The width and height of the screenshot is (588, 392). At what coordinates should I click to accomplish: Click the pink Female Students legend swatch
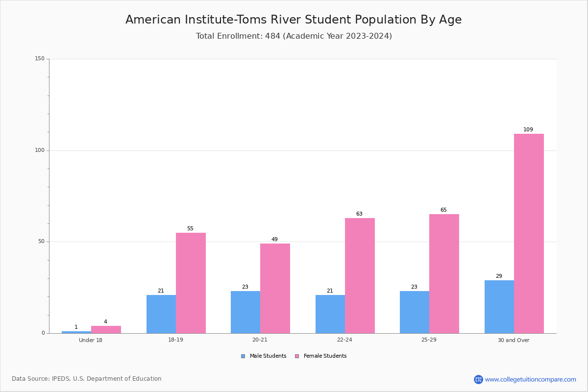(297, 356)
